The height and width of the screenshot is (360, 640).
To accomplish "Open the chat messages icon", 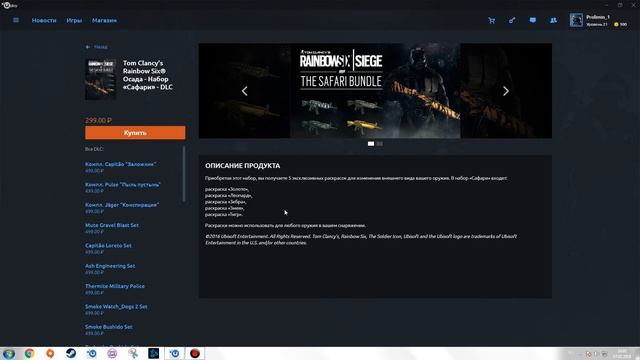I will 533,20.
